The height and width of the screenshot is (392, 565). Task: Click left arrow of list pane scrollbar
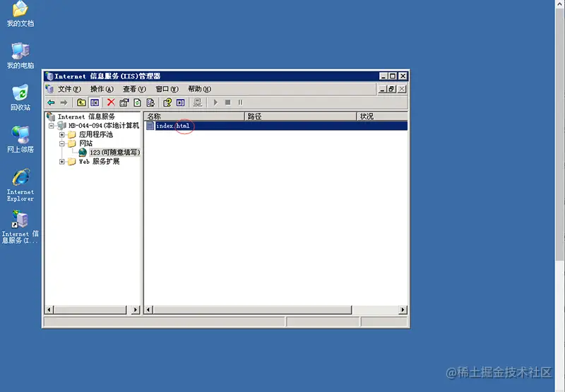coord(148,309)
